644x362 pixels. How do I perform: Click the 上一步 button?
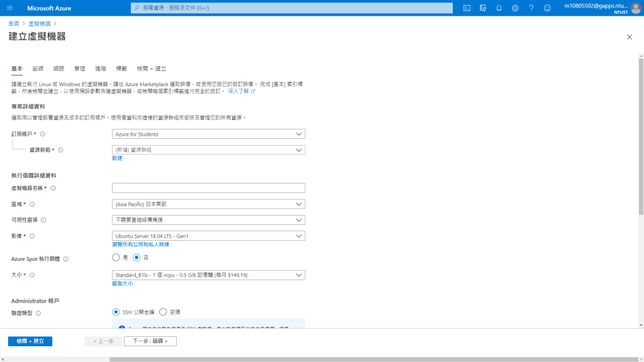(103, 341)
